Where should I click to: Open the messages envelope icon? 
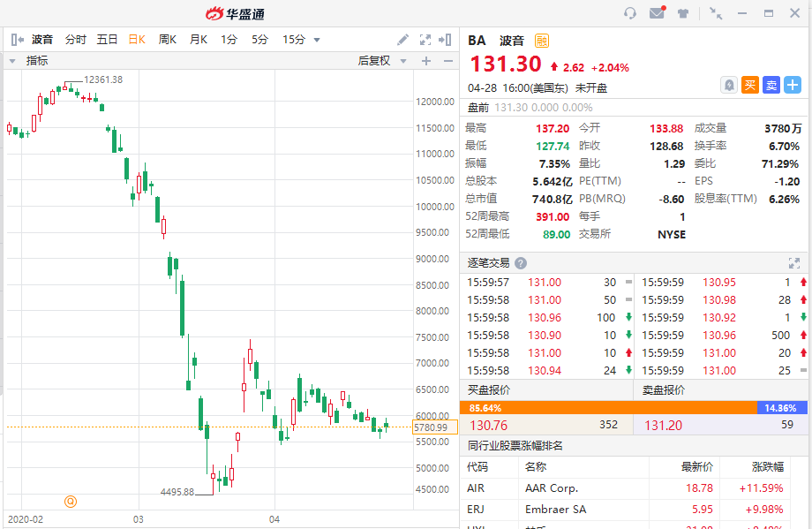[x=658, y=12]
